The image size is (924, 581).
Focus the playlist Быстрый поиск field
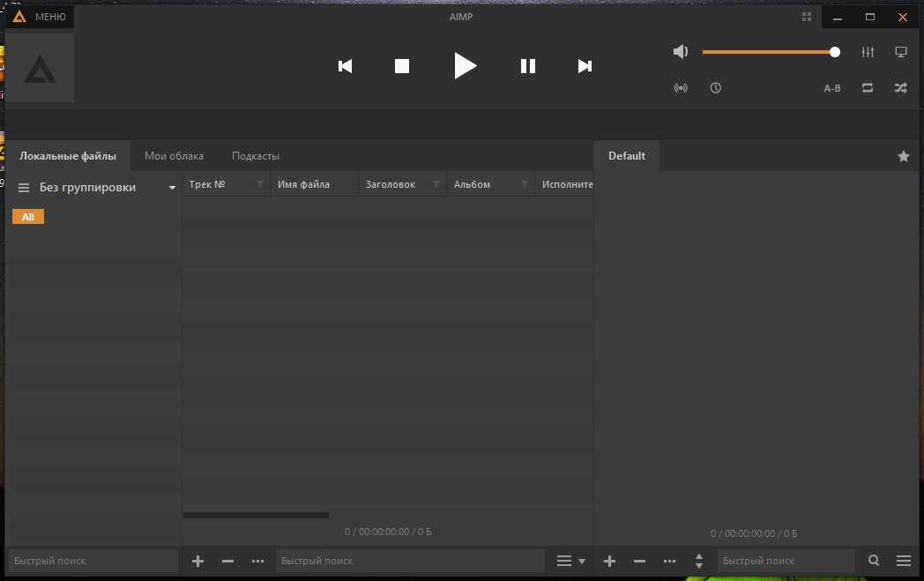tap(786, 561)
